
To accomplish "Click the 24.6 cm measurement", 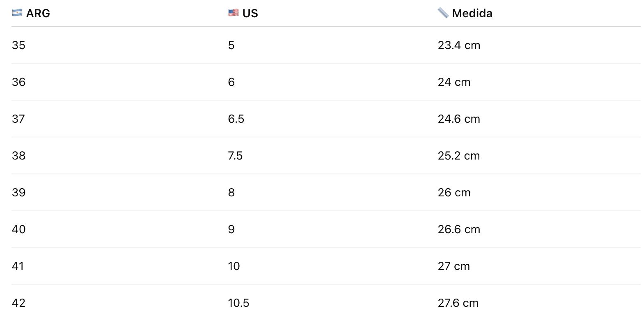I will pyautogui.click(x=459, y=119).
